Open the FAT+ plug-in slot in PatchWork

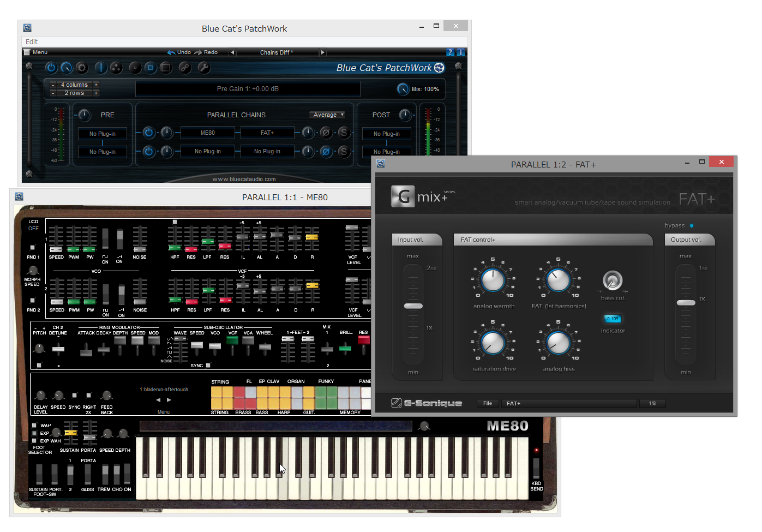(x=267, y=133)
